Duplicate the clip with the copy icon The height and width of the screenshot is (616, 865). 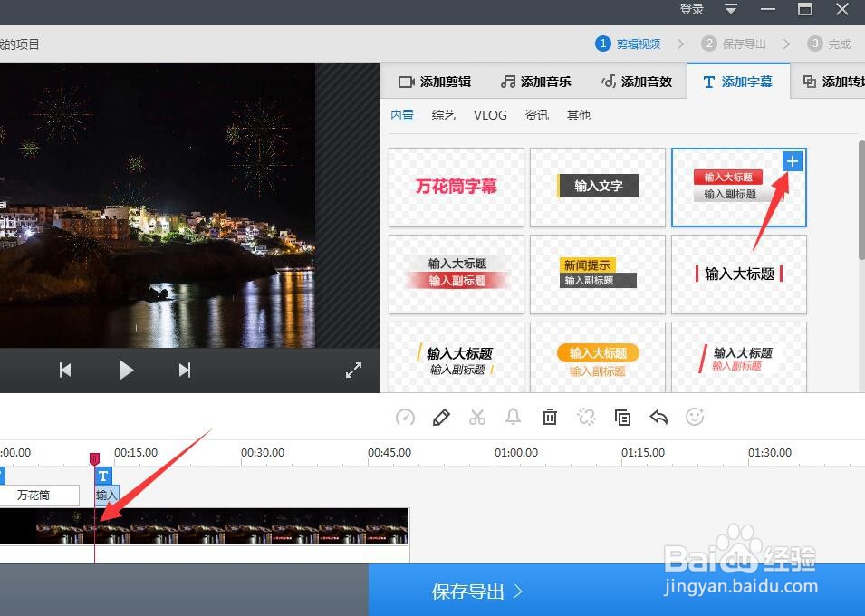[622, 417]
